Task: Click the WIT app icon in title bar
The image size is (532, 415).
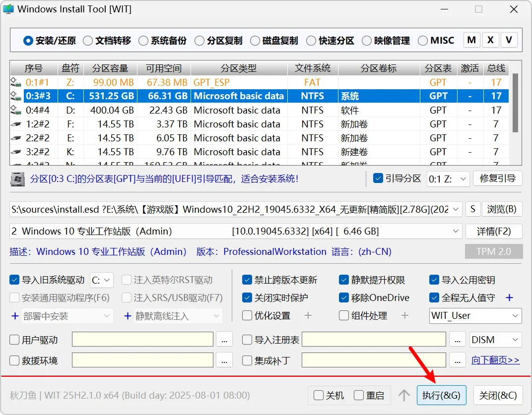Action: 8,9
